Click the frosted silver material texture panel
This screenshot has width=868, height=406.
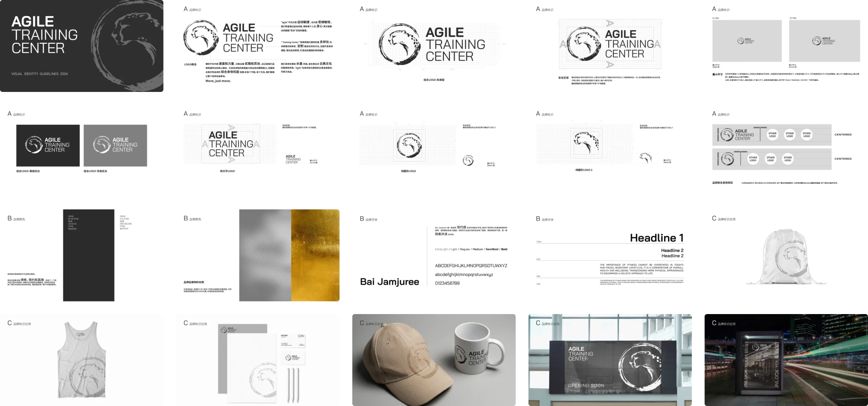265,255
